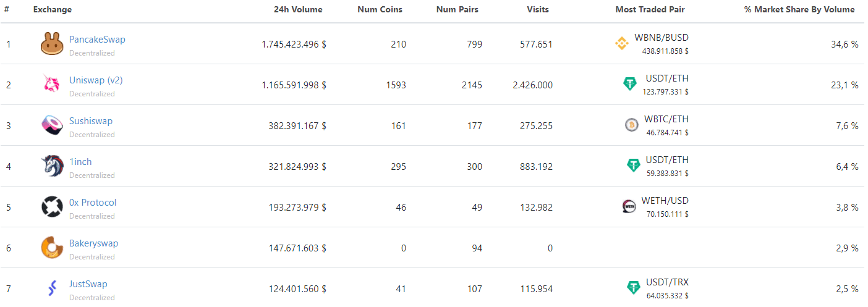Open the Sushiswap exchange link
The height and width of the screenshot is (307, 868).
(91, 121)
